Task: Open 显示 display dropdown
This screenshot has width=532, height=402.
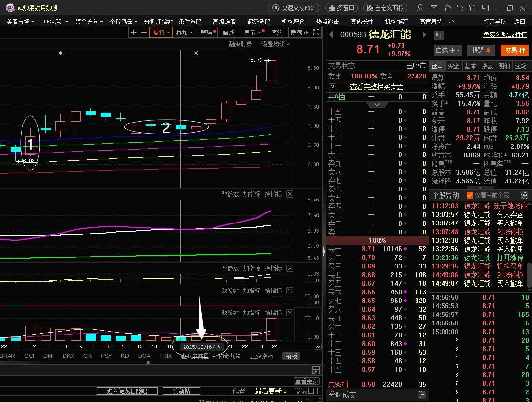Action: [252, 33]
